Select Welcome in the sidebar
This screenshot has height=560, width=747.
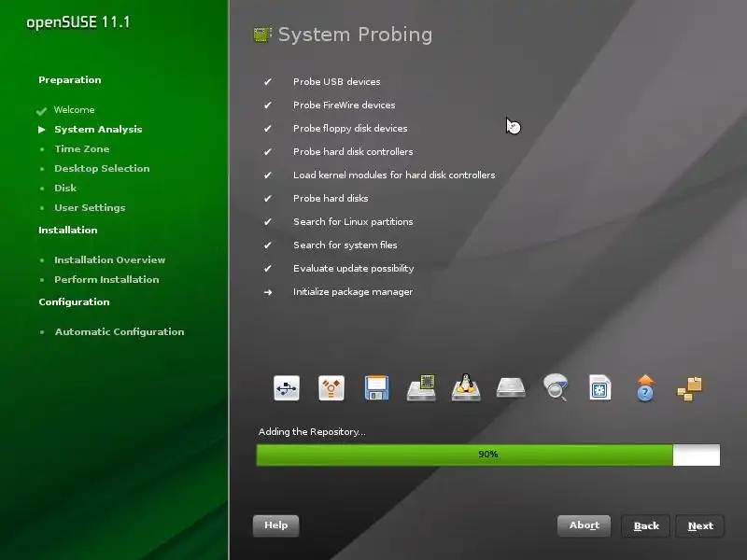click(x=75, y=110)
